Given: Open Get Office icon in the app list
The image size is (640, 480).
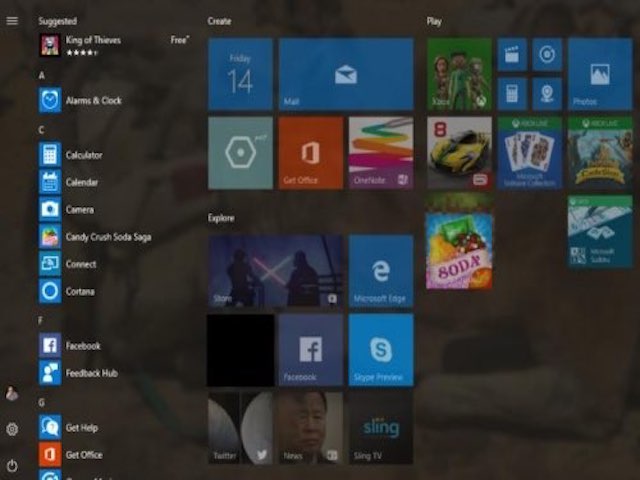Looking at the screenshot, I should (x=50, y=455).
